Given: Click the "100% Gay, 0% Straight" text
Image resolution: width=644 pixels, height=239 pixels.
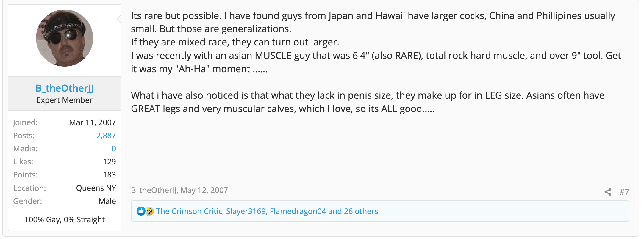Looking at the screenshot, I should click(x=65, y=220).
